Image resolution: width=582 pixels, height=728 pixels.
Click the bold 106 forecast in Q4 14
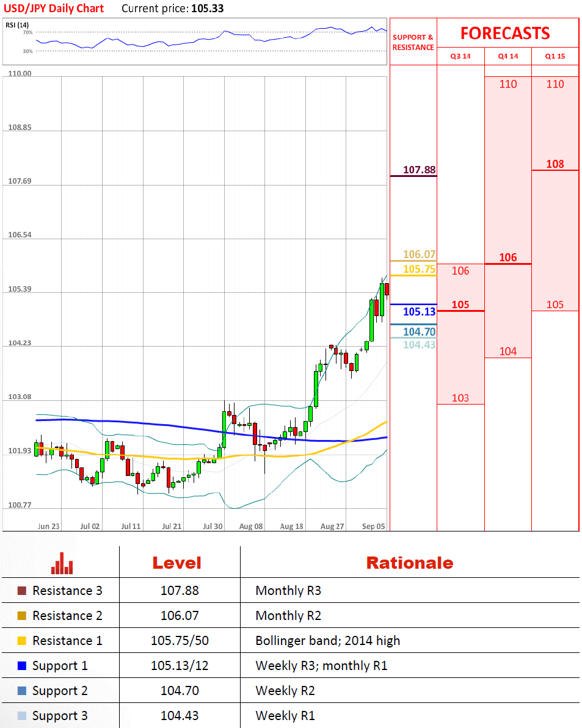(507, 258)
